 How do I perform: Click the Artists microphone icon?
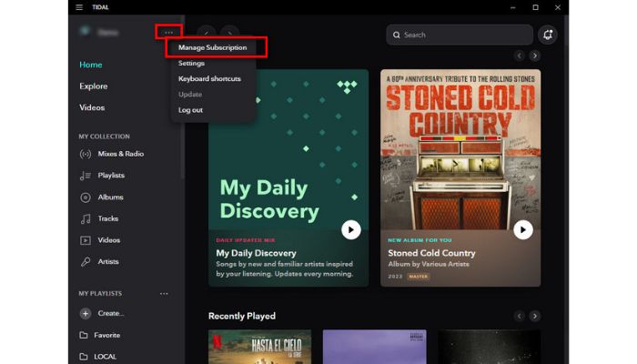tap(86, 262)
